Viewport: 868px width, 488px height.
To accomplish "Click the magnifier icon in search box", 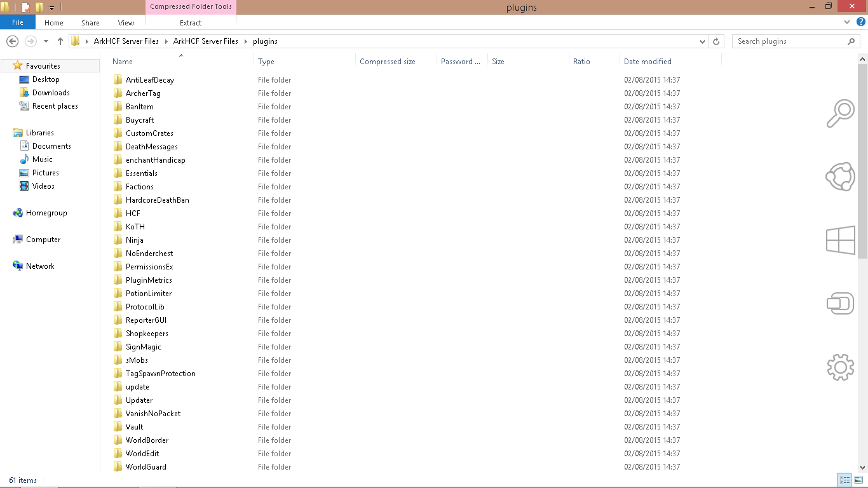I will 851,41.
